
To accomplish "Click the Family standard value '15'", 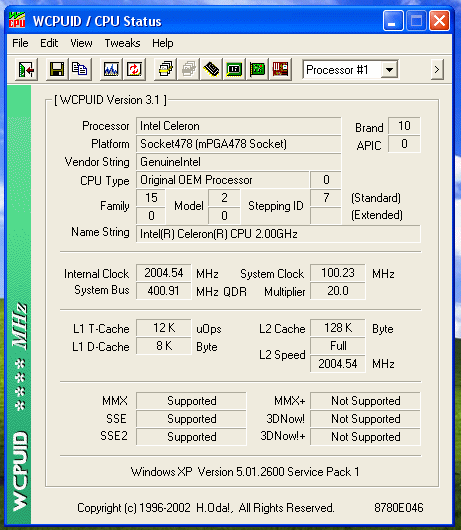I will (151, 198).
